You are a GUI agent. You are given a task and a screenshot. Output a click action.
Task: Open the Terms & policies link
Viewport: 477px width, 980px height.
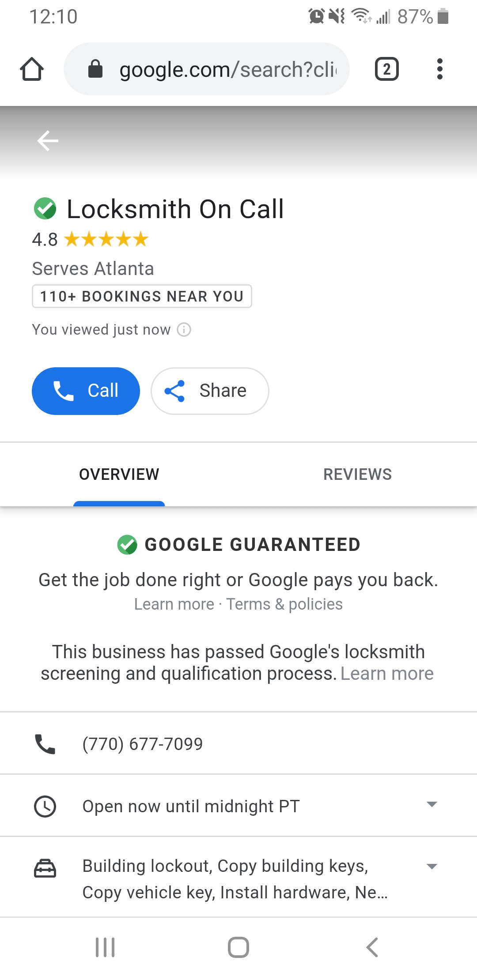(x=284, y=604)
